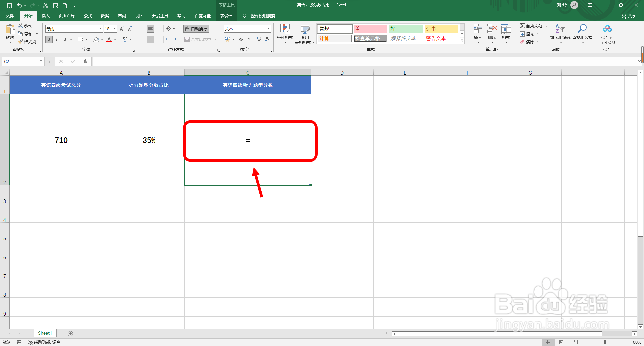
Task: Apply the 好 (Good) cell style
Action: (406, 29)
